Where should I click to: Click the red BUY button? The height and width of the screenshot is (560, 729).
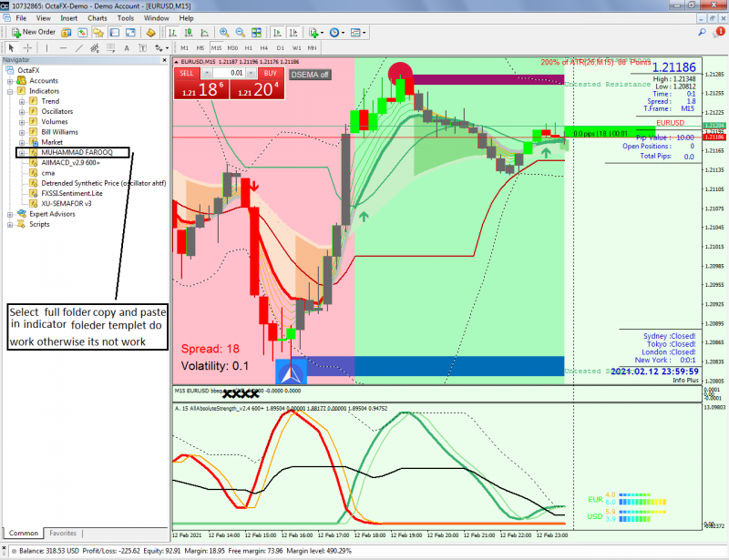click(257, 84)
